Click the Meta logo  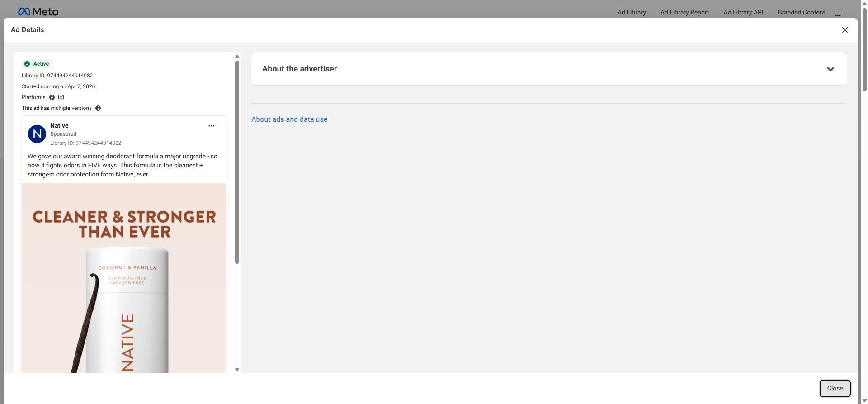point(38,12)
